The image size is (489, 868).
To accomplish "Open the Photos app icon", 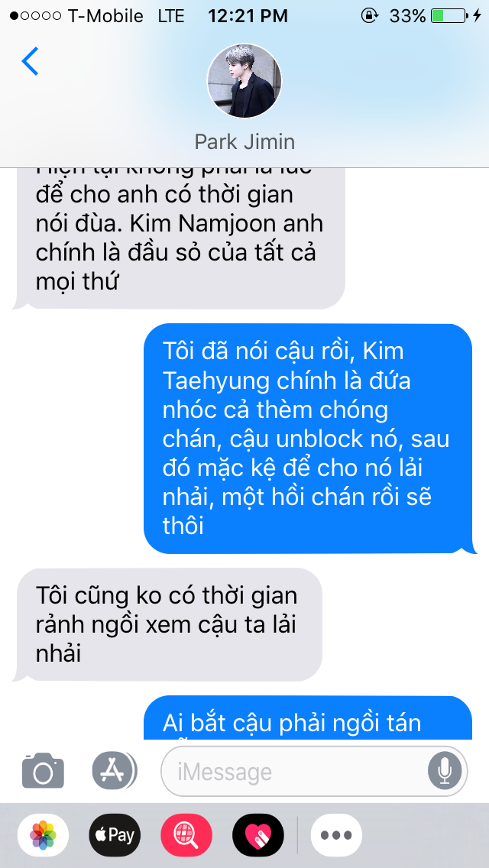I will click(x=44, y=835).
